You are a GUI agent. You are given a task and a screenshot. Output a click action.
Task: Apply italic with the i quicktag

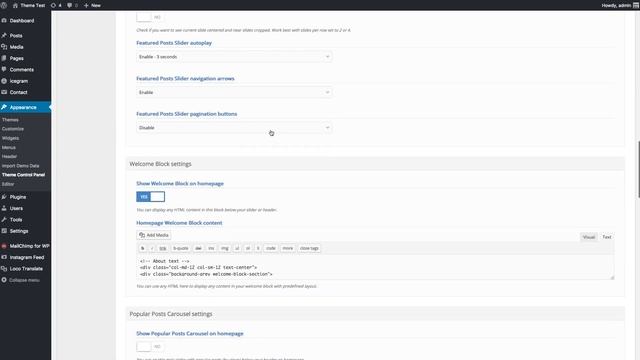152,248
